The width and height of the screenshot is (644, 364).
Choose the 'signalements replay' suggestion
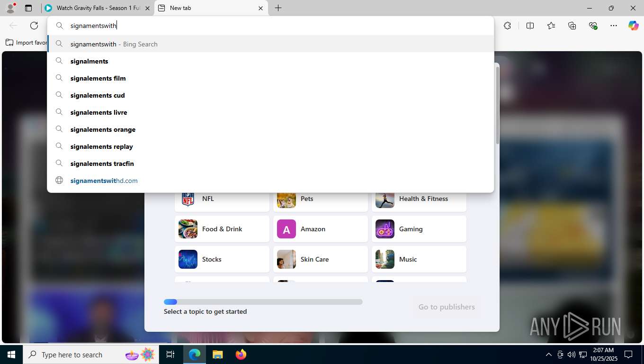pyautogui.click(x=270, y=146)
